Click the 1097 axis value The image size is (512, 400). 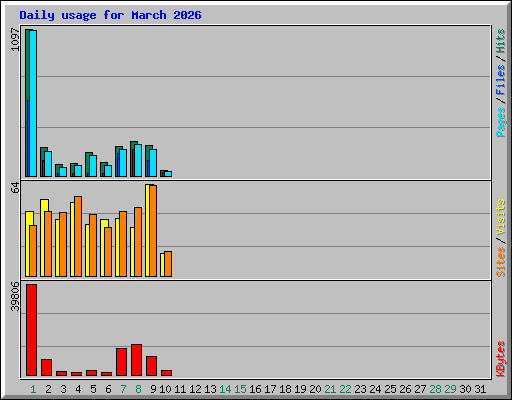(x=15, y=40)
